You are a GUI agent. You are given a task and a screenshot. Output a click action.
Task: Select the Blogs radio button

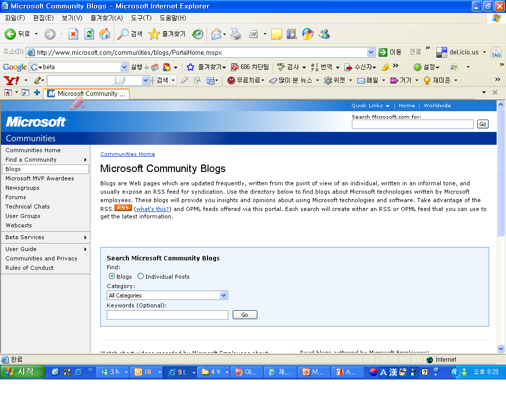tap(112, 276)
